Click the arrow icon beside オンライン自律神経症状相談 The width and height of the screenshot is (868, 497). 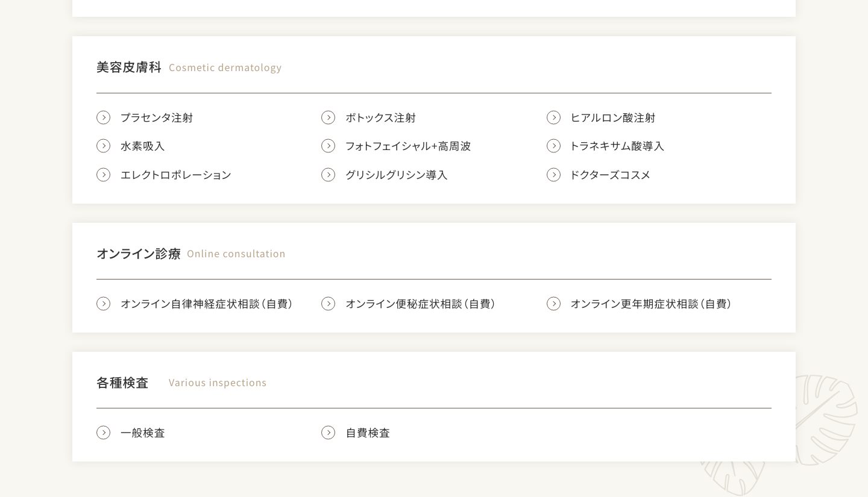tap(103, 304)
